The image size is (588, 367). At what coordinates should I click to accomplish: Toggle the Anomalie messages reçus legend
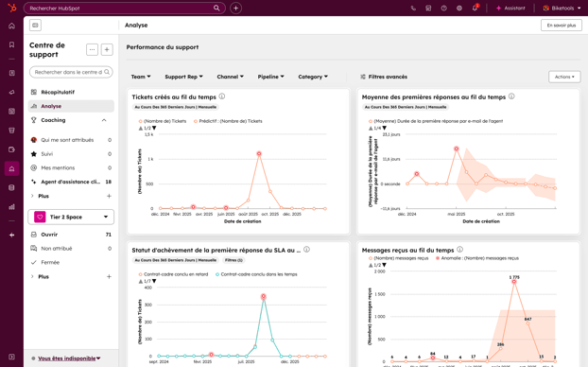pyautogui.click(x=477, y=258)
